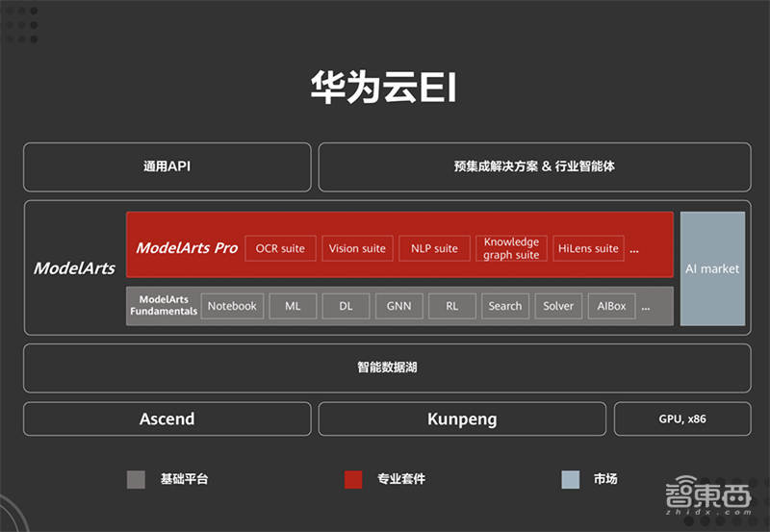Image resolution: width=770 pixels, height=532 pixels.
Task: Choose the GNN box
Action: pos(398,306)
